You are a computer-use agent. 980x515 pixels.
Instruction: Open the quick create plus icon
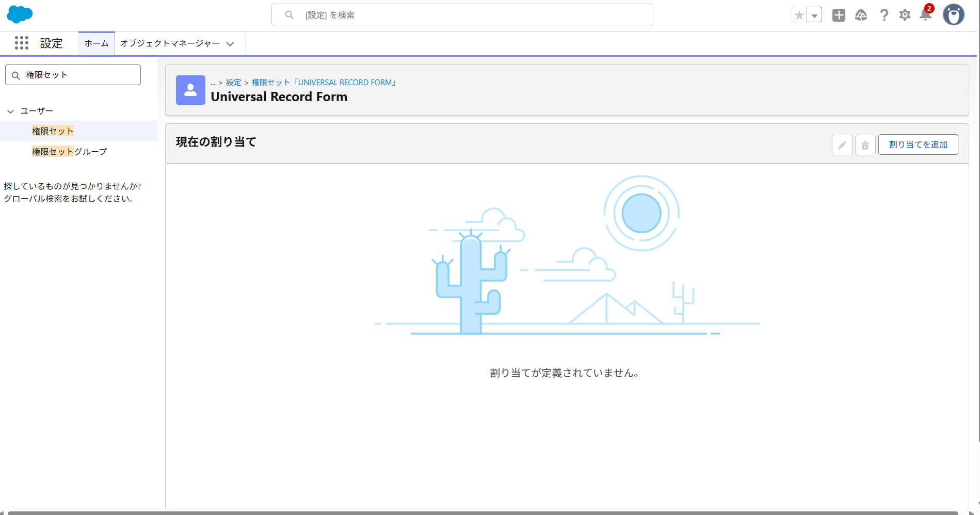(838, 15)
